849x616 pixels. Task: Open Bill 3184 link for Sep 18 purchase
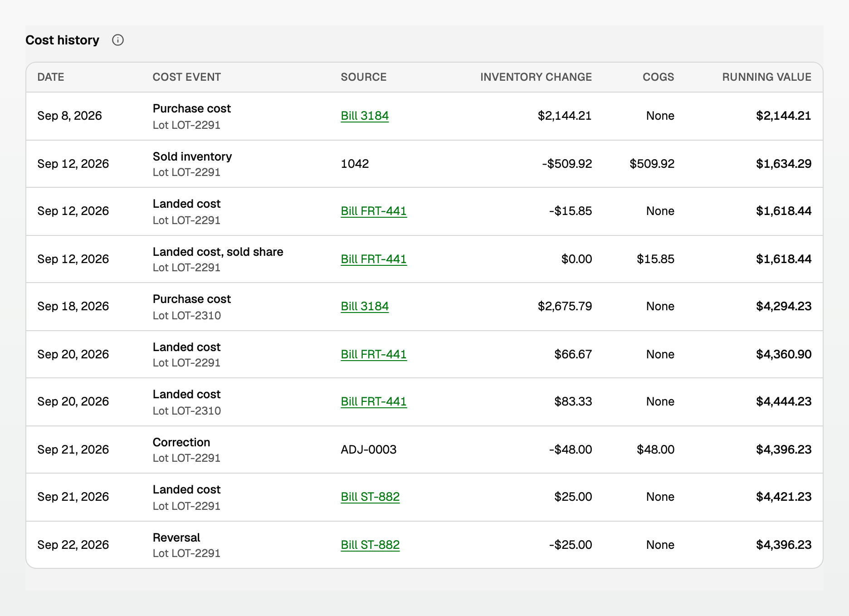(365, 306)
